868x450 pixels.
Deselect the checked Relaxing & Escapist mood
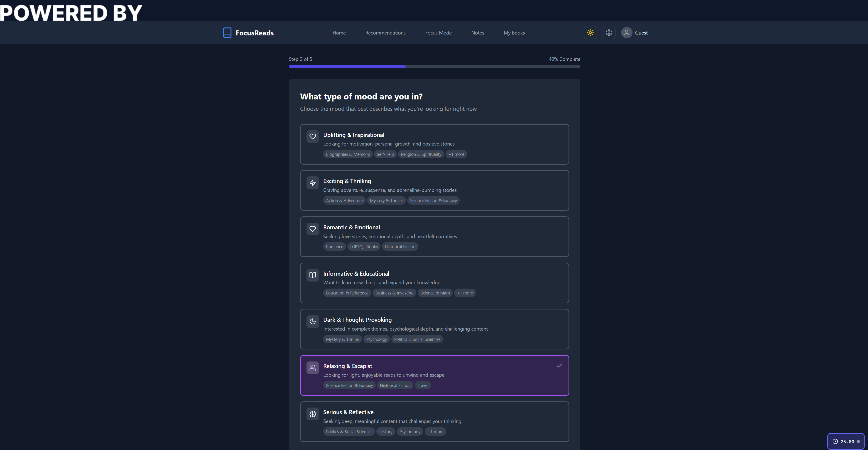[434, 375]
